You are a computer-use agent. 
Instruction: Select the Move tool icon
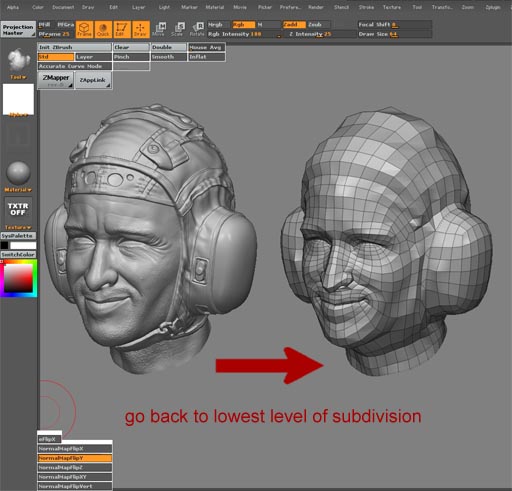pos(159,29)
